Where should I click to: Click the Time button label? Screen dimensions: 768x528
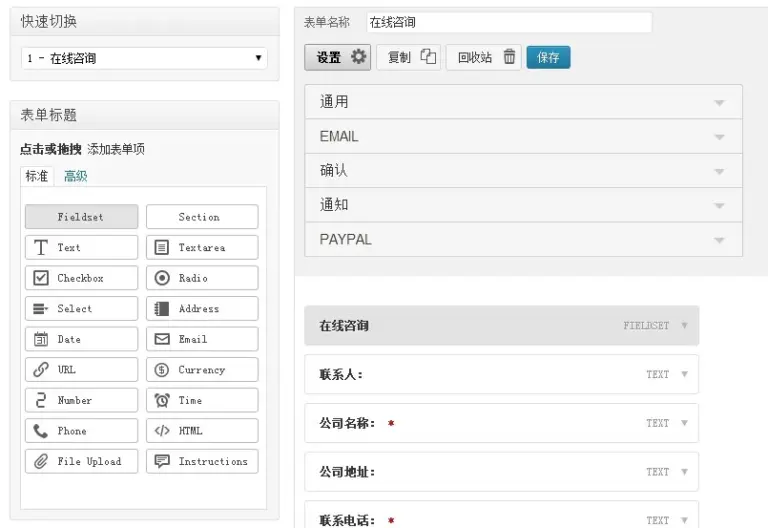coord(190,400)
